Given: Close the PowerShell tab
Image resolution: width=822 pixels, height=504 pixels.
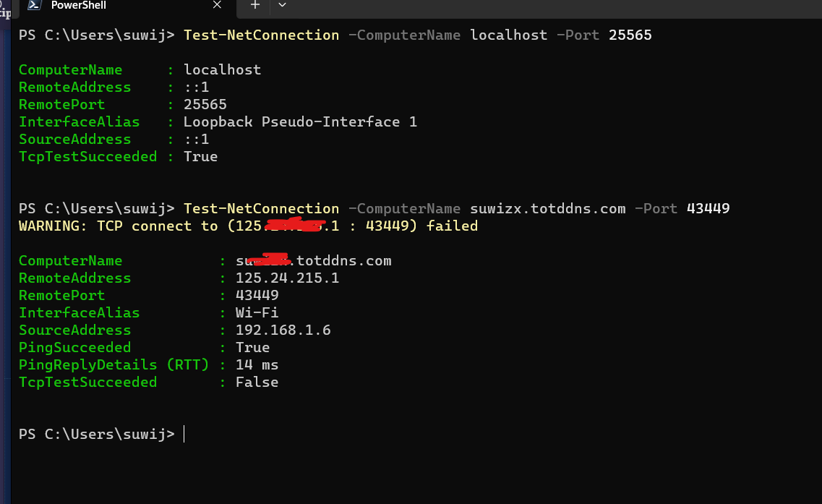Looking at the screenshot, I should coord(217,5).
